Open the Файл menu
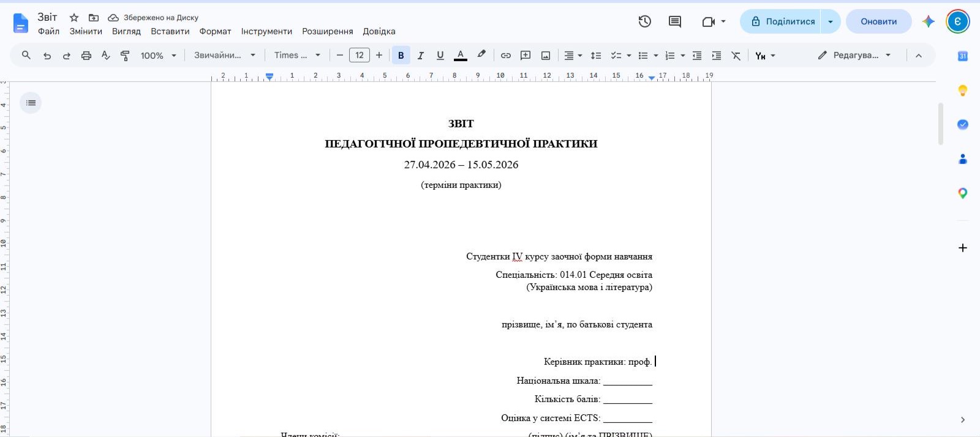980x437 pixels. 48,31
